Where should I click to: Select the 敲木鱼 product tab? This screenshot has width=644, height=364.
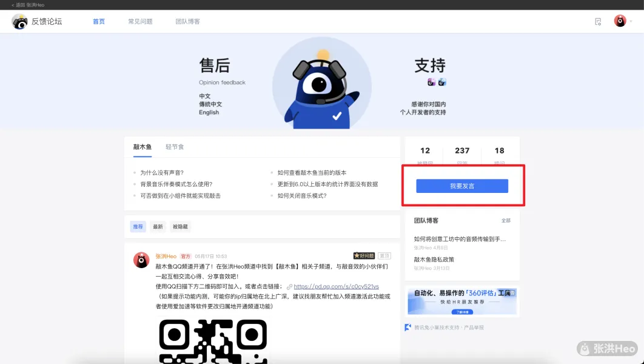pos(143,147)
